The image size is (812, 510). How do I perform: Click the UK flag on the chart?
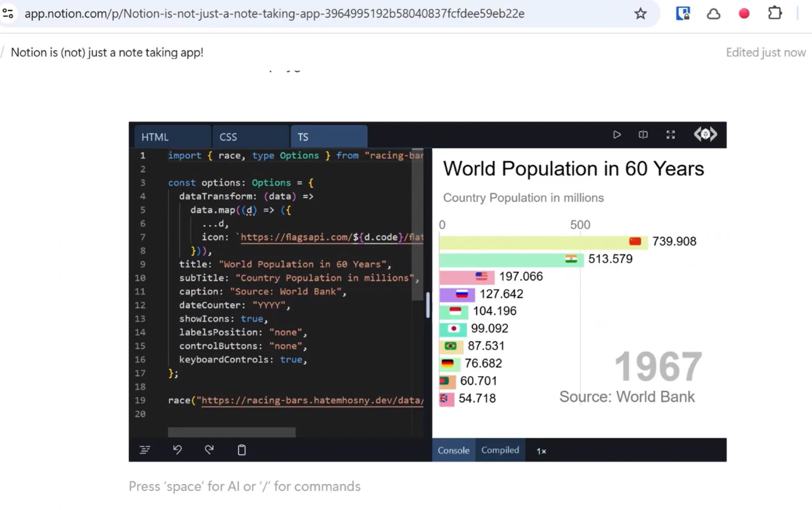(443, 398)
